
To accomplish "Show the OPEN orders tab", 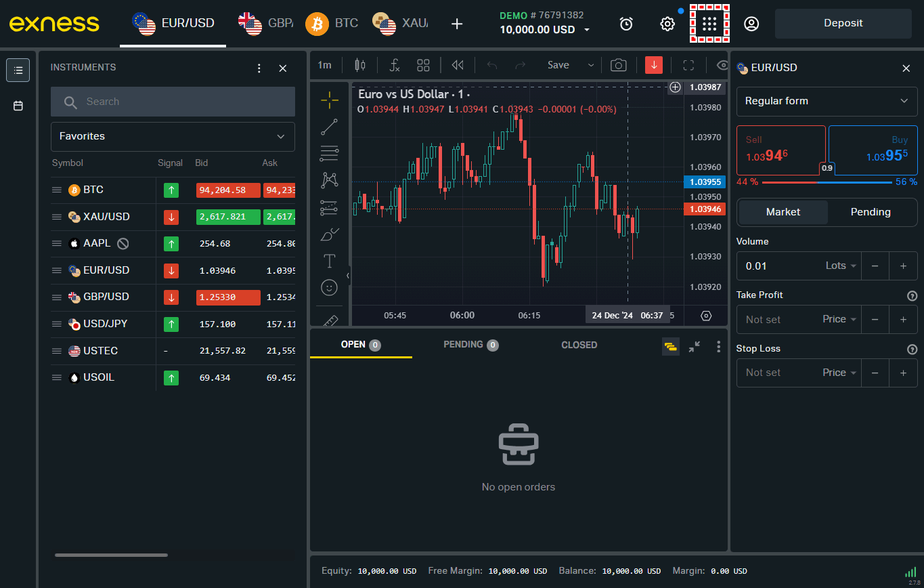I will [361, 345].
